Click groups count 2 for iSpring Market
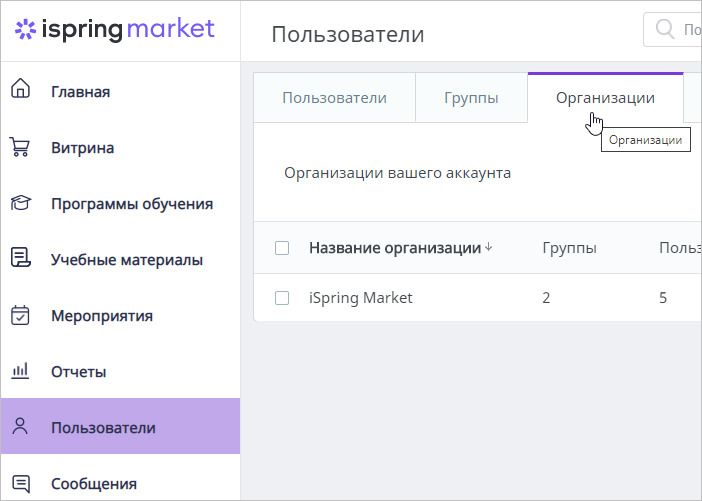 click(546, 298)
